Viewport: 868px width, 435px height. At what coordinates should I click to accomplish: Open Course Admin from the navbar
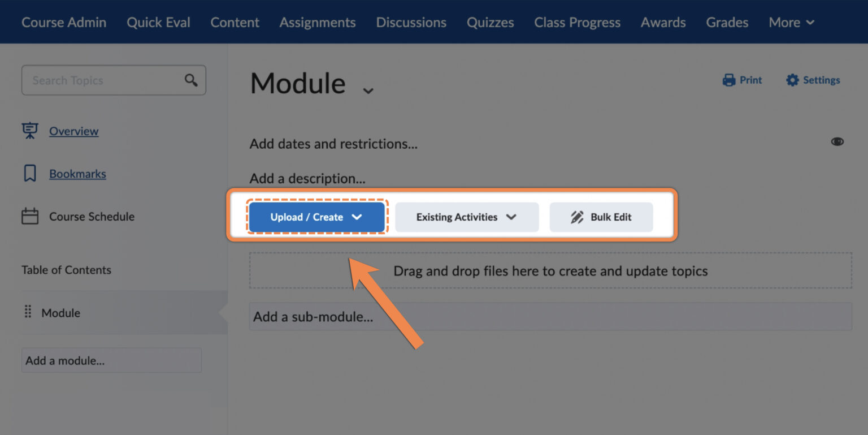pos(64,22)
